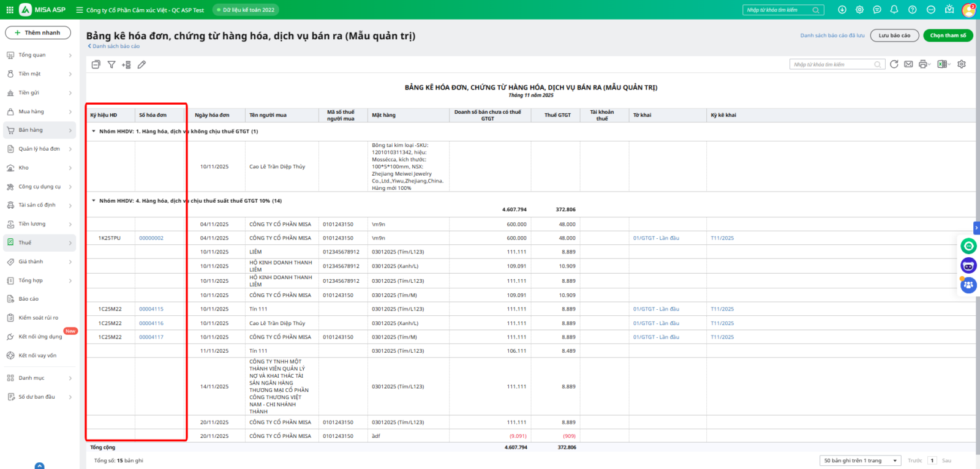Viewport: 980px width, 469px height.
Task: Open the Excel export dropdown
Action: (x=944, y=64)
